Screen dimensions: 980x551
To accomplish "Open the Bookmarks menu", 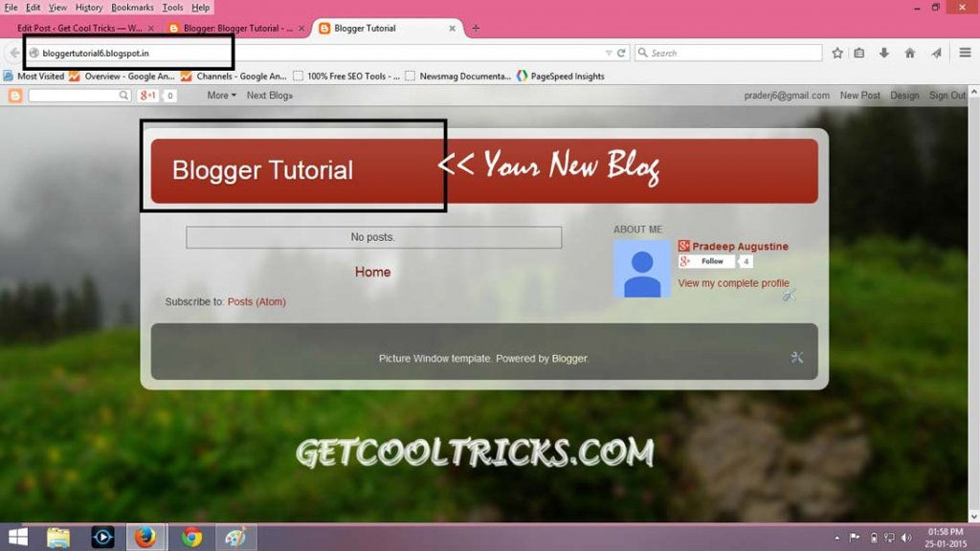I will tap(132, 8).
